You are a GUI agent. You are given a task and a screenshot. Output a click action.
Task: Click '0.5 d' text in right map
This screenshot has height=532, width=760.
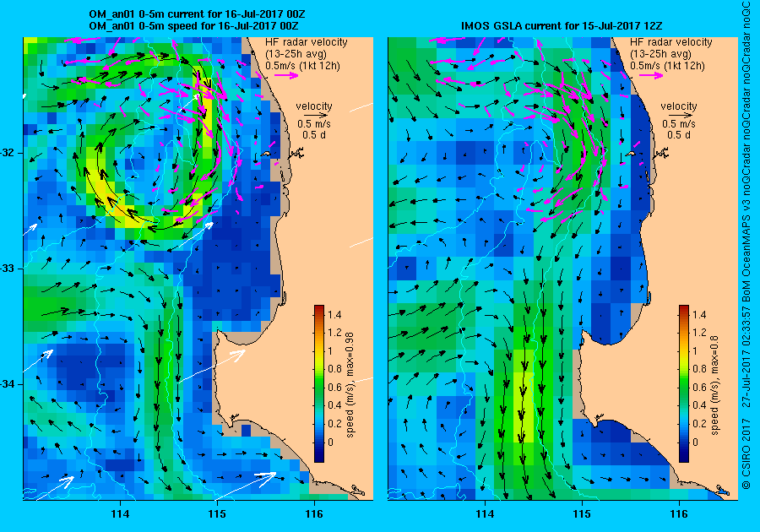point(679,135)
